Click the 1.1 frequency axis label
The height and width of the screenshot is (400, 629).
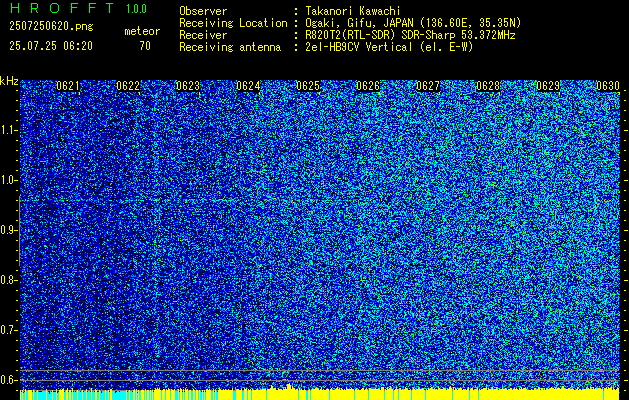(8, 130)
